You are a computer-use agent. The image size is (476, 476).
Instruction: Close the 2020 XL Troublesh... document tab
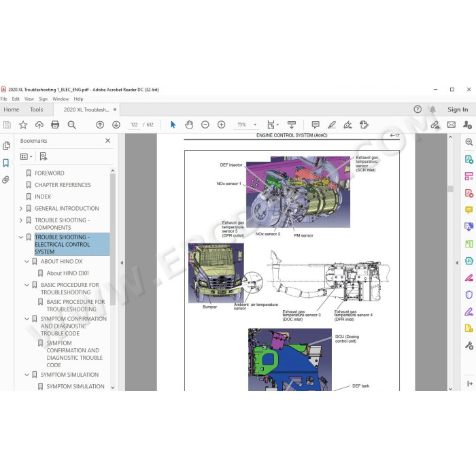point(115,109)
